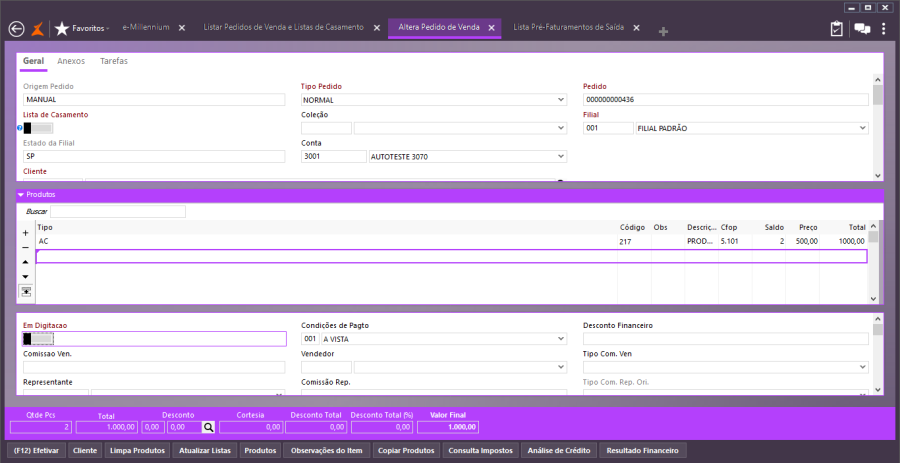Close the Altera Pedido de Venda tab

tap(491, 28)
